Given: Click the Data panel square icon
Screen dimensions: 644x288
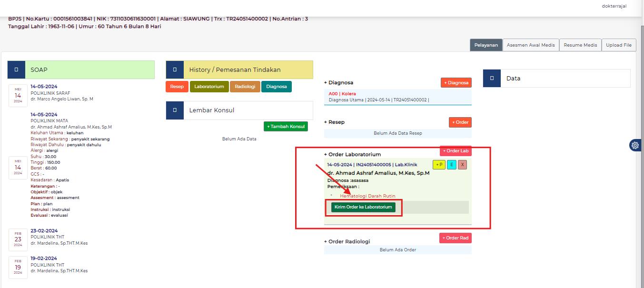Looking at the screenshot, I should pos(492,78).
